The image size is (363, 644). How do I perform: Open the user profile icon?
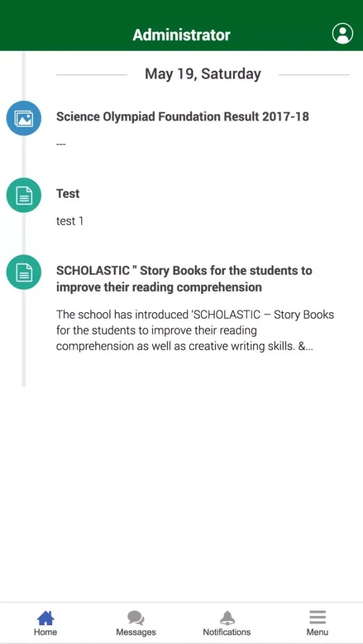click(342, 33)
